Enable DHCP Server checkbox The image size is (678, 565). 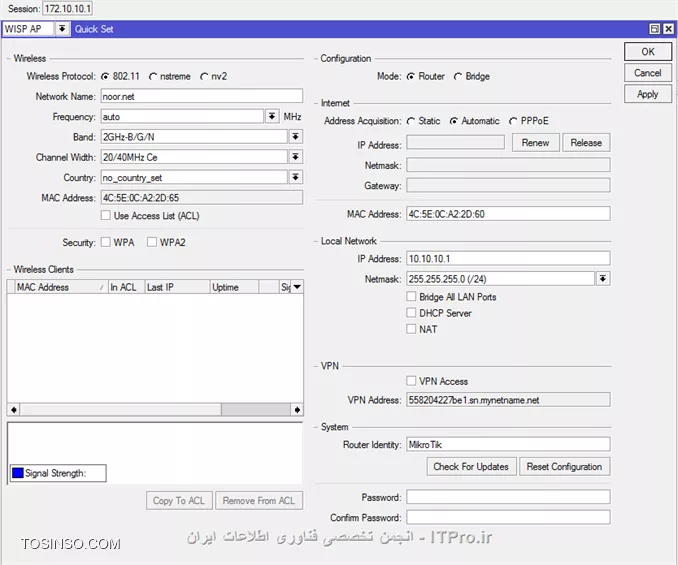(x=411, y=313)
